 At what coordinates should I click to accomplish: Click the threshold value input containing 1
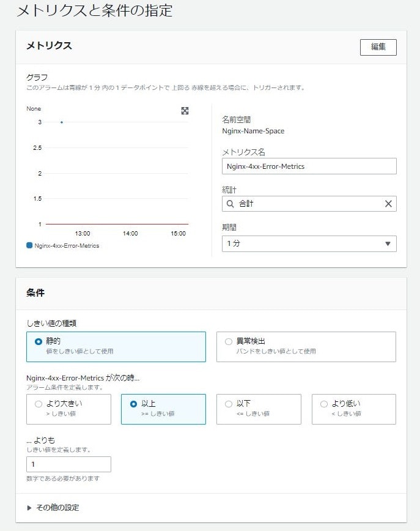(68, 464)
